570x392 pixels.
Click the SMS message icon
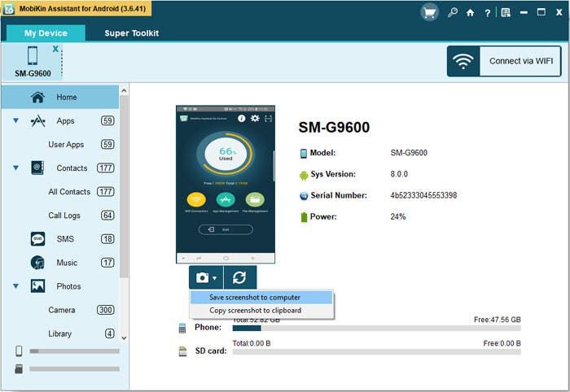point(37,239)
